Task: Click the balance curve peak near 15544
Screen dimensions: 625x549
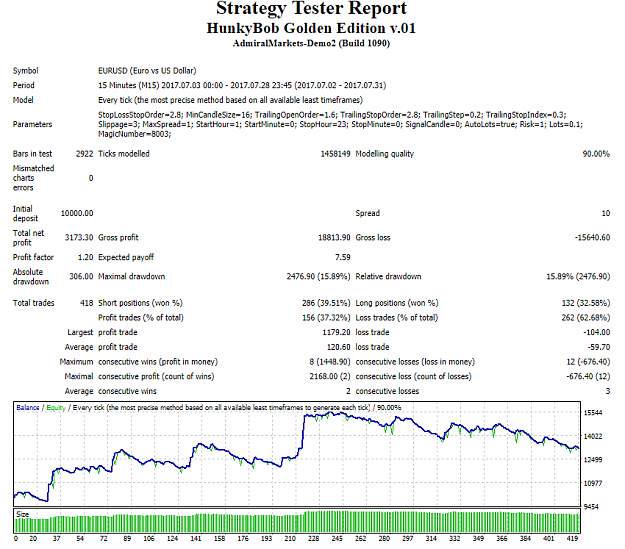Action: [330, 413]
